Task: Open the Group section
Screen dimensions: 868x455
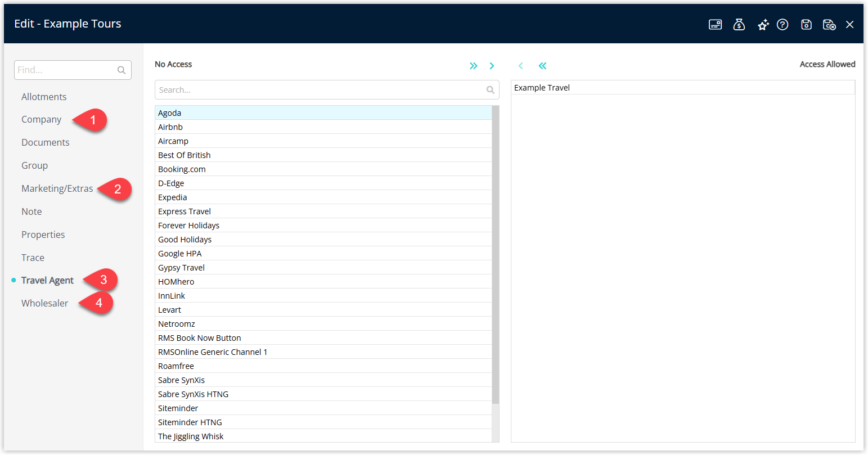Action: (x=35, y=165)
